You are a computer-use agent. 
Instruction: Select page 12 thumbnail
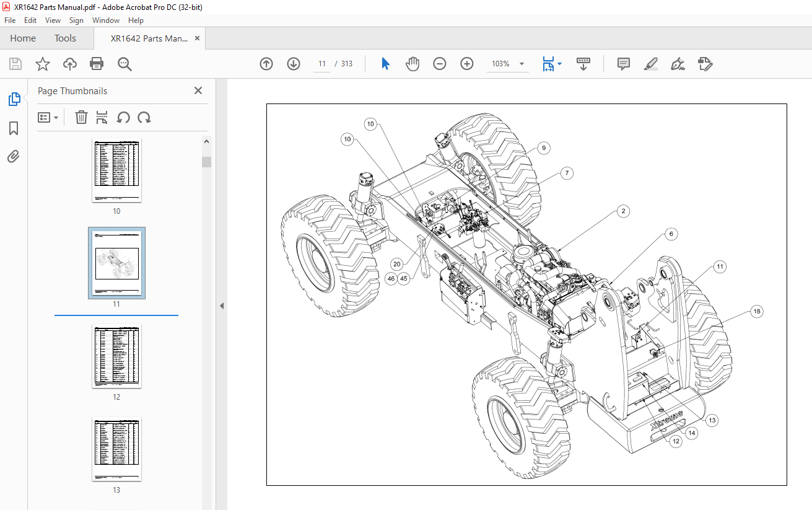coord(117,356)
